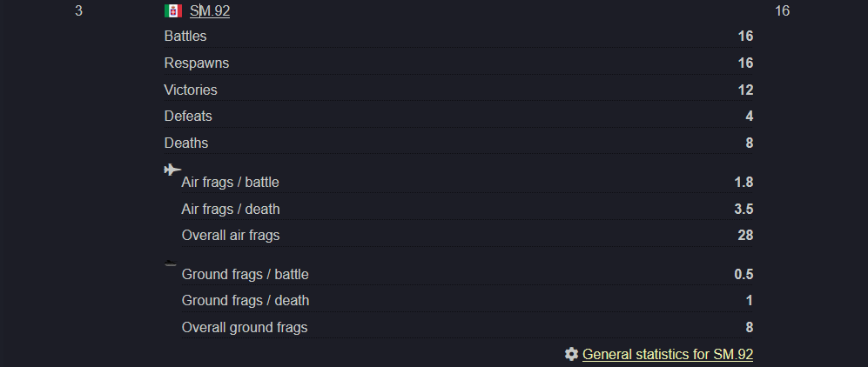The height and width of the screenshot is (367, 868).
Task: Click the Victories value 12
Action: tap(745, 90)
